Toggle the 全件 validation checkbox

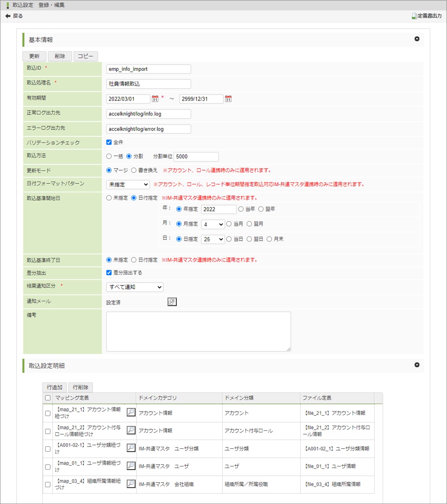(109, 142)
